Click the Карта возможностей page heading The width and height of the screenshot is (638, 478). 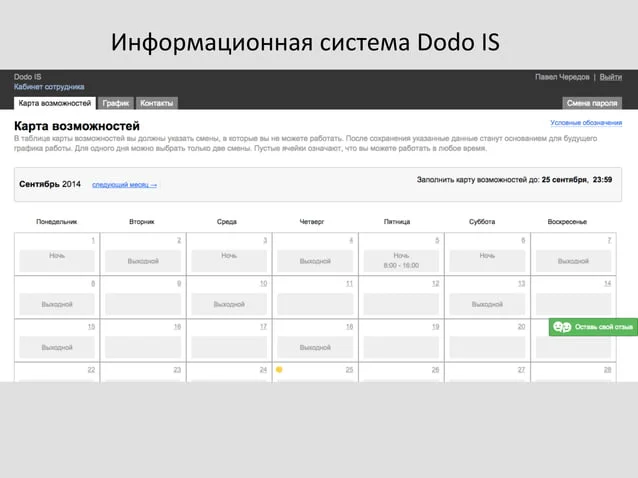[x=77, y=126]
